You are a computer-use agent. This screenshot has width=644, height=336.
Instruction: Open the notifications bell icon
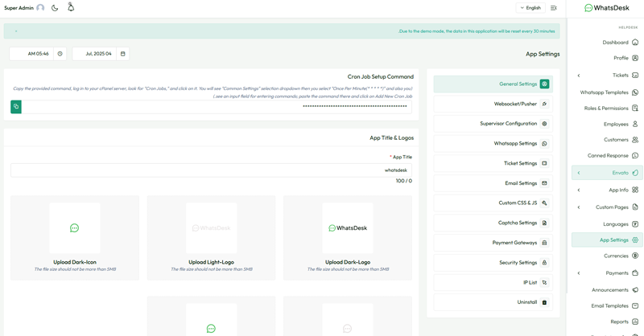(71, 7)
